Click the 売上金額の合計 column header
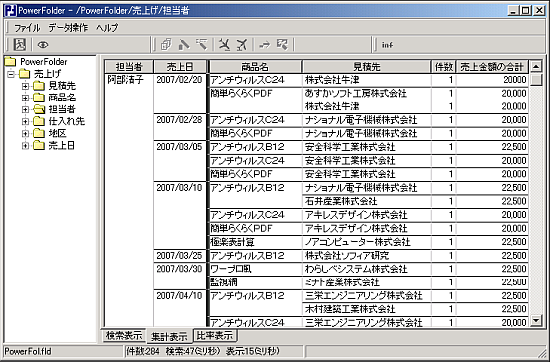 click(x=492, y=66)
